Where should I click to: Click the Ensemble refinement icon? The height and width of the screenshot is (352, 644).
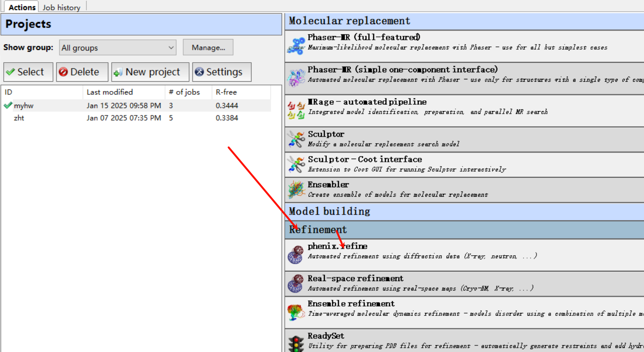click(x=296, y=312)
